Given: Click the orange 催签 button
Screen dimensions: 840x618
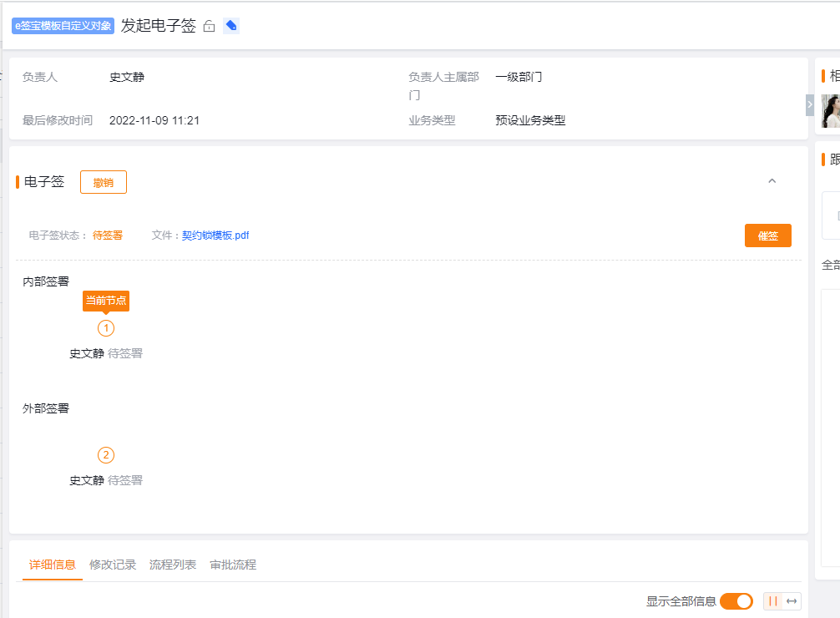Looking at the screenshot, I should [x=767, y=236].
